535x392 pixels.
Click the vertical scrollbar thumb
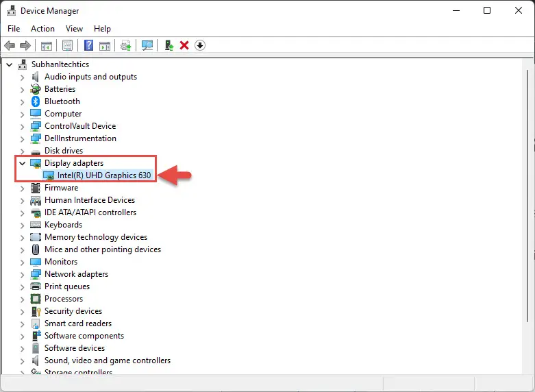pyautogui.click(x=527, y=195)
